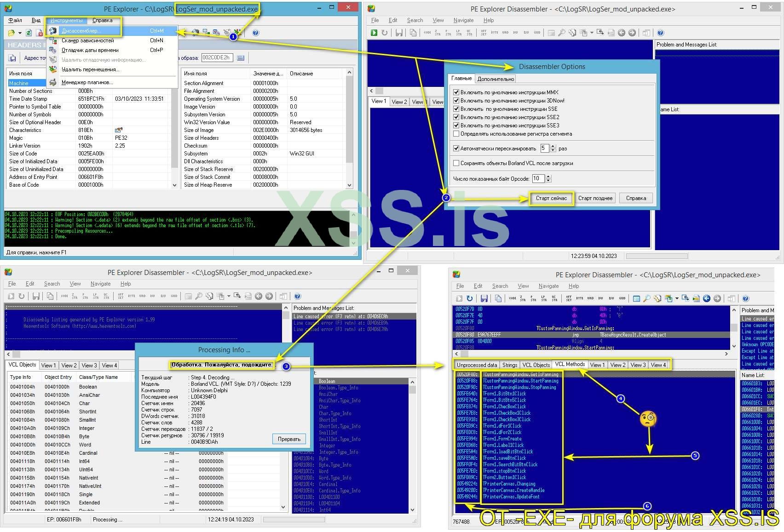Viewport: 784px width, 532px height.
Task: Mark as CODE in VCL Methods window toolbar
Action: (x=513, y=298)
